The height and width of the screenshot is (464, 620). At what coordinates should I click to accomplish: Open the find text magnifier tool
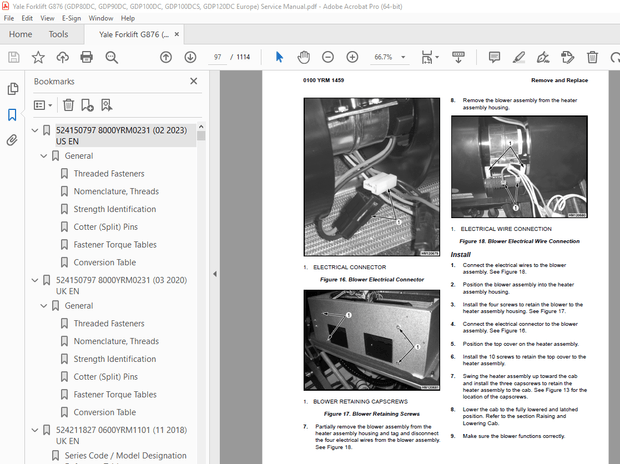[112, 57]
